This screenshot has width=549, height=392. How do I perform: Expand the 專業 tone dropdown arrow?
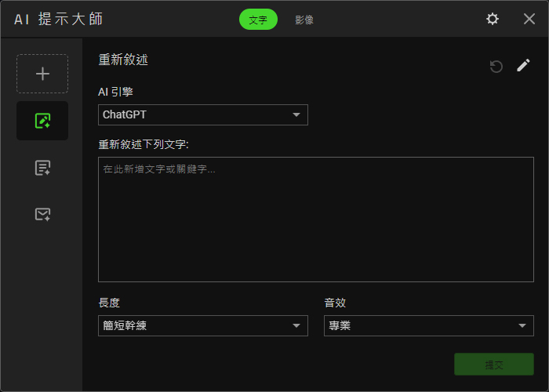point(522,326)
